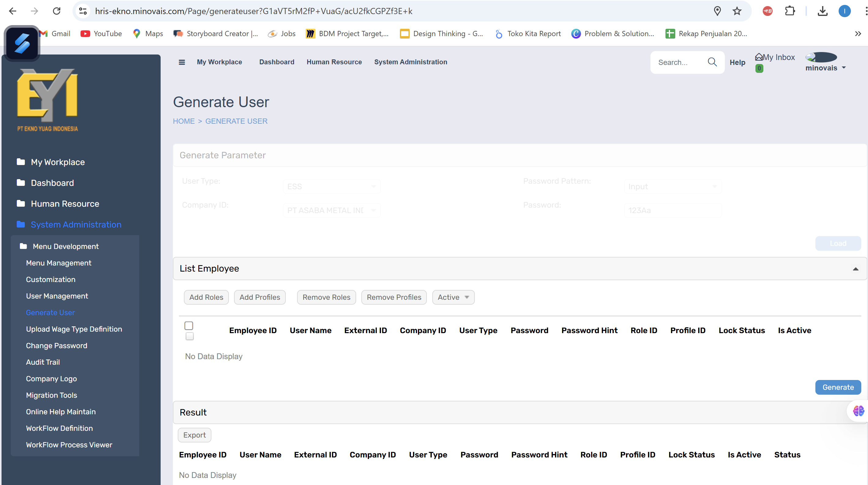Open My Inbox envelope icon
Image resolution: width=868 pixels, height=485 pixels.
[758, 57]
